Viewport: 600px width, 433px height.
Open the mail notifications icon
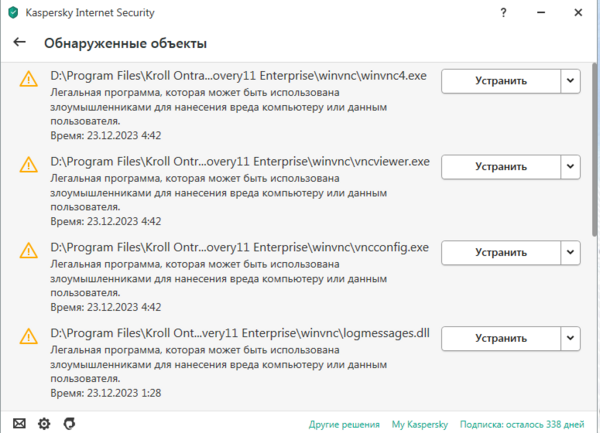click(x=19, y=423)
